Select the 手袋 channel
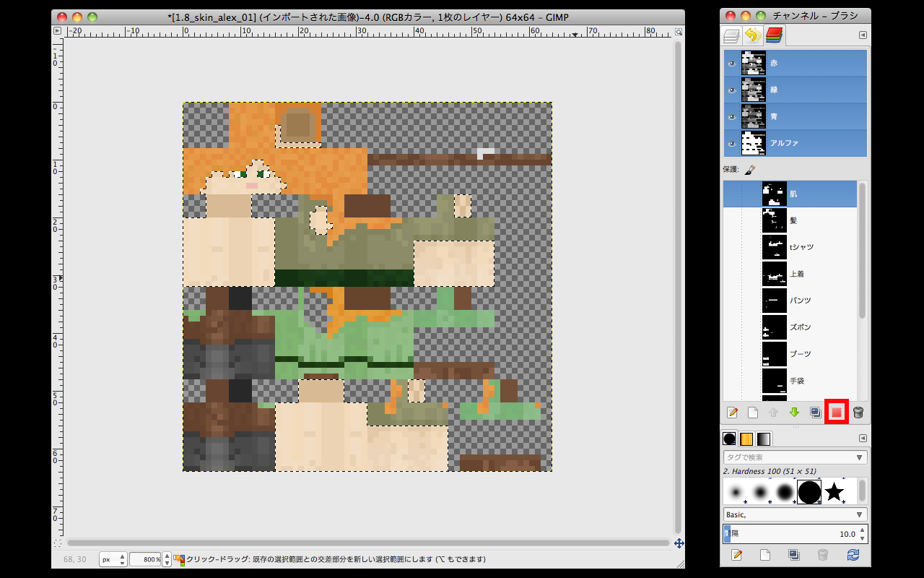 790,381
